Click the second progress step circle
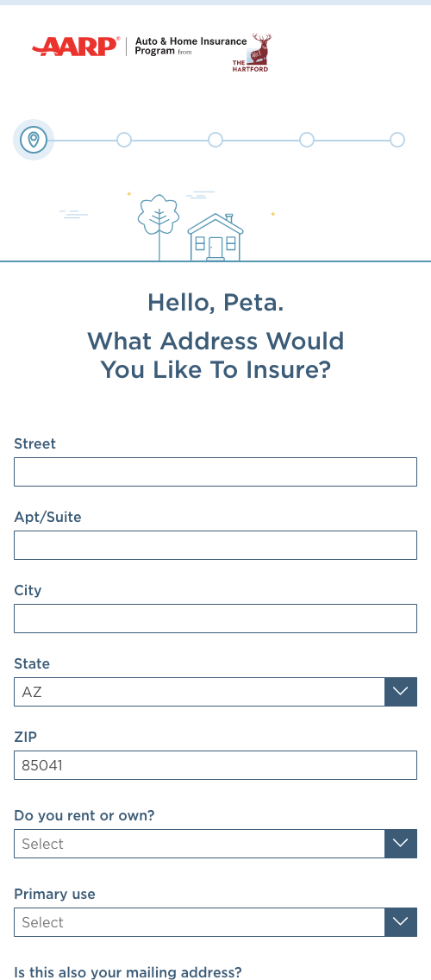The height and width of the screenshot is (980, 431). point(124,140)
